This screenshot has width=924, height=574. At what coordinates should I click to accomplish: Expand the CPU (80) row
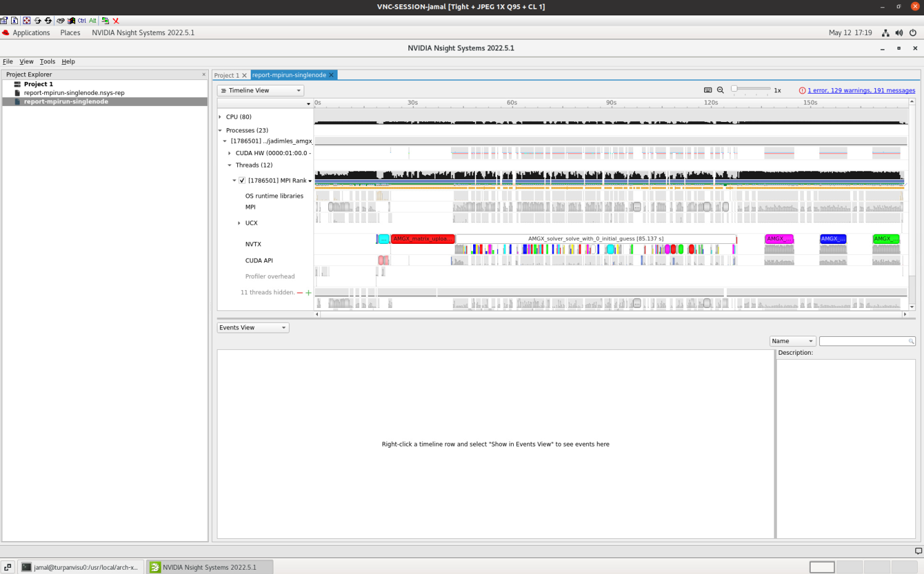tap(220, 117)
